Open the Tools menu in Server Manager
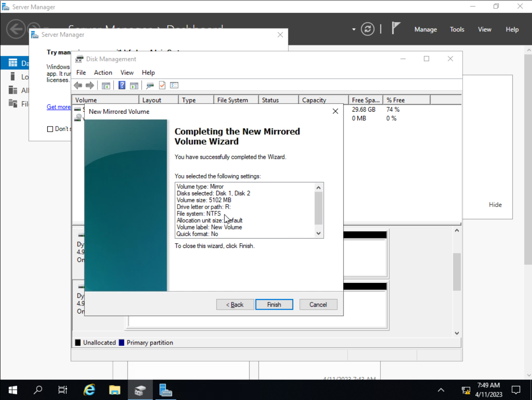 click(x=457, y=29)
